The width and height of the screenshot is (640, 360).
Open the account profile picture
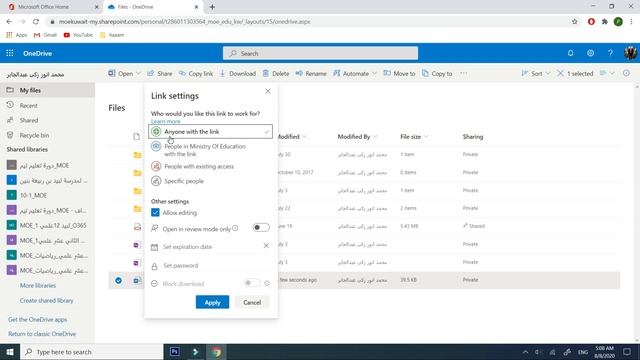click(630, 53)
